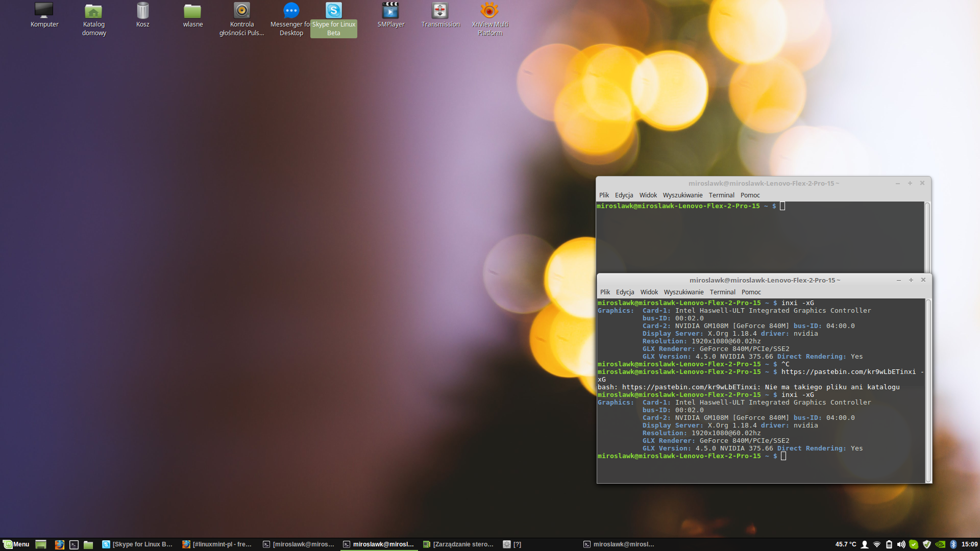Click the last prompt line in the front terminal

tap(692, 456)
